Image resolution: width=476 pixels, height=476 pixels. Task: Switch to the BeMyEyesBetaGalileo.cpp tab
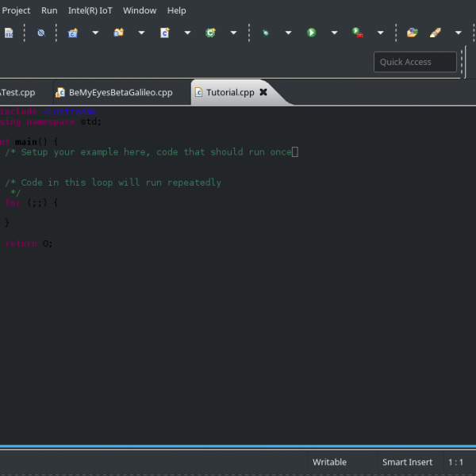[x=121, y=93]
